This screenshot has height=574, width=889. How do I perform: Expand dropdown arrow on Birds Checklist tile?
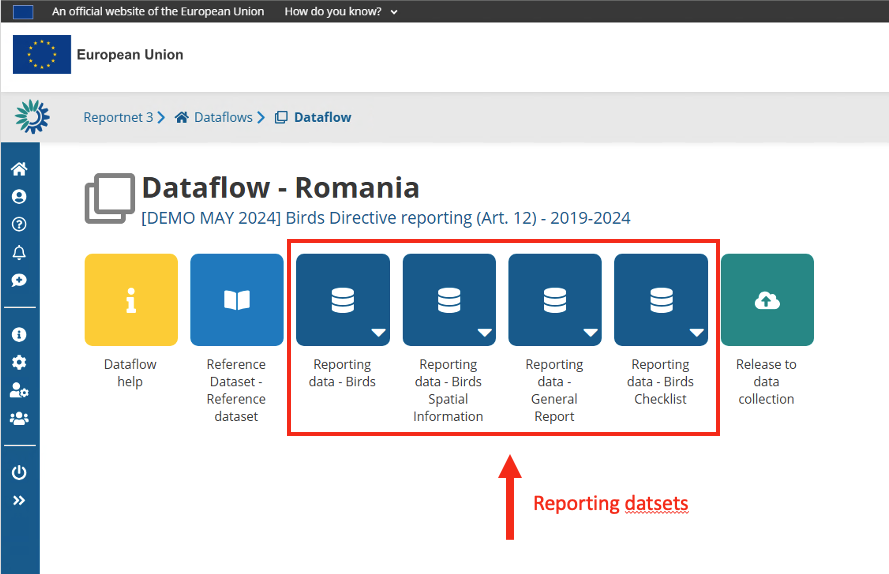pos(696,333)
